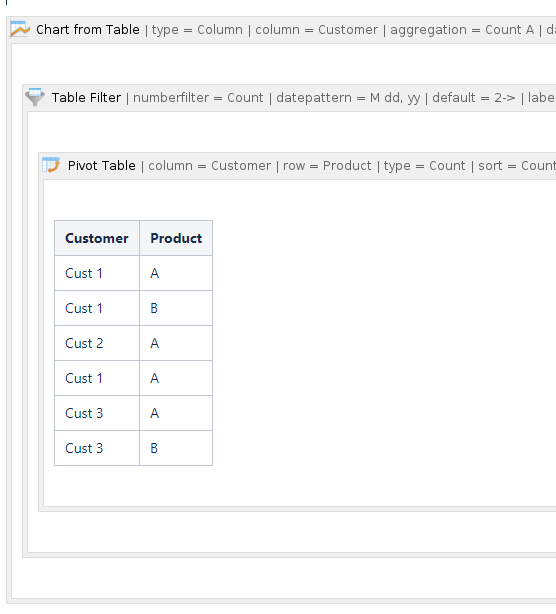Click the last Cust 3 cell
556x614 pixels.
[97, 448]
